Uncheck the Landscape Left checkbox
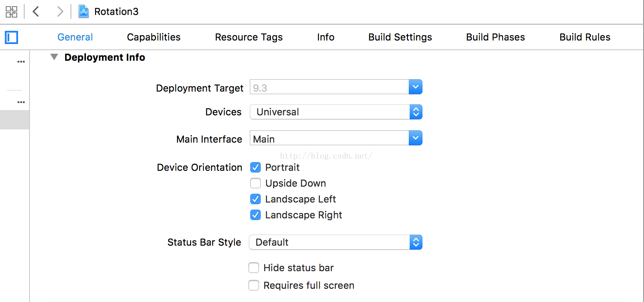This screenshot has width=644, height=302. click(255, 199)
